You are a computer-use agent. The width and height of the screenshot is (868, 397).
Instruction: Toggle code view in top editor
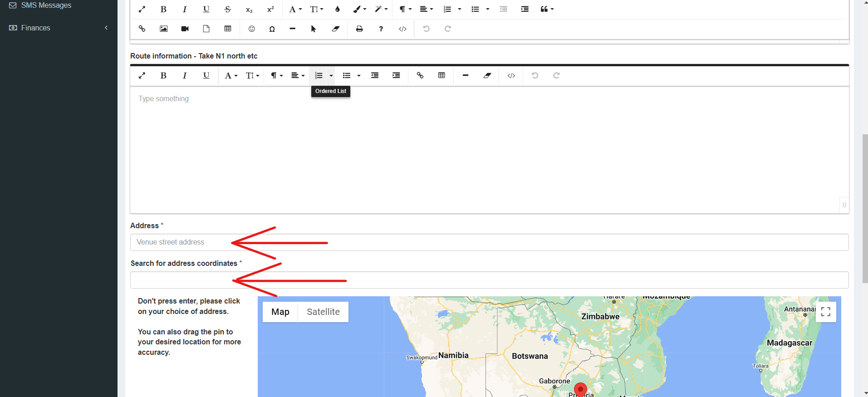click(x=402, y=29)
